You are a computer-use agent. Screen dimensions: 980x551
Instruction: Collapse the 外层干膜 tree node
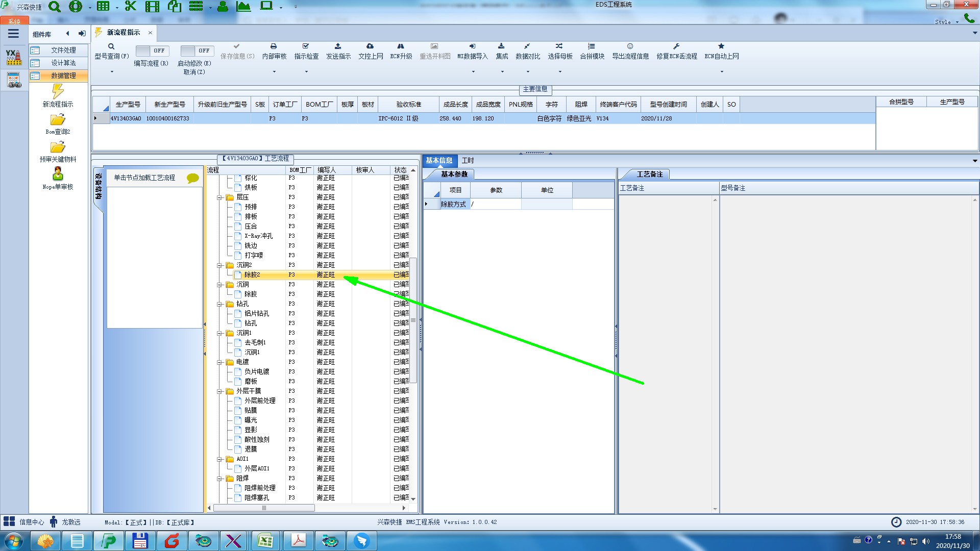(220, 391)
